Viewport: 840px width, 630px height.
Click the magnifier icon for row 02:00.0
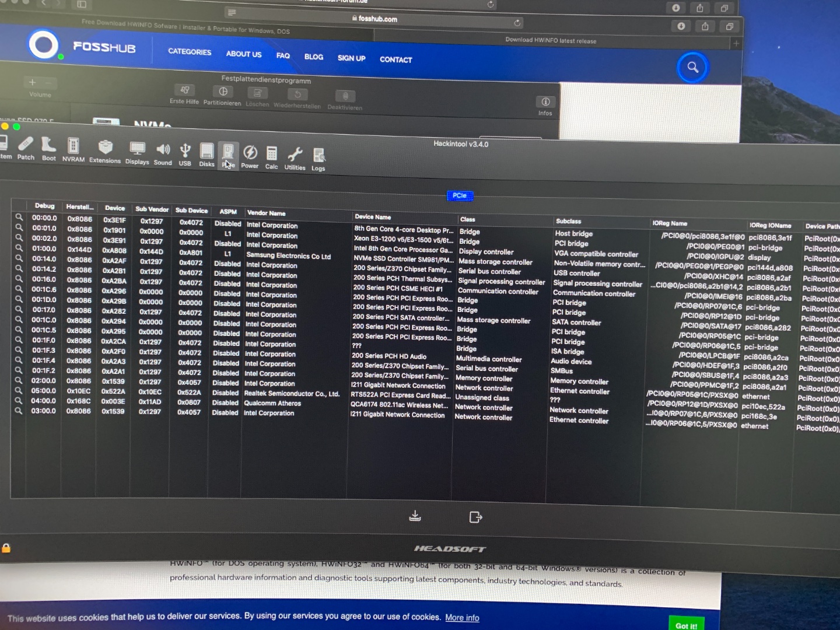(x=19, y=380)
